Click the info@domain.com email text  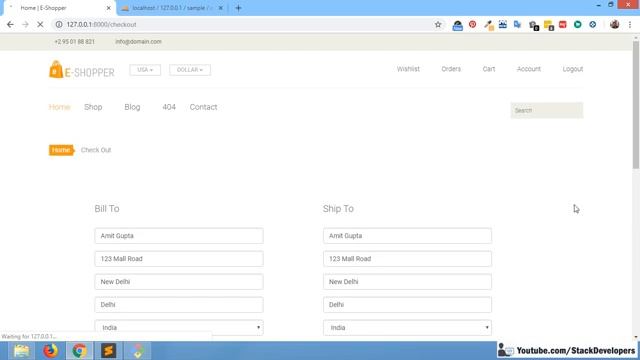point(138,42)
